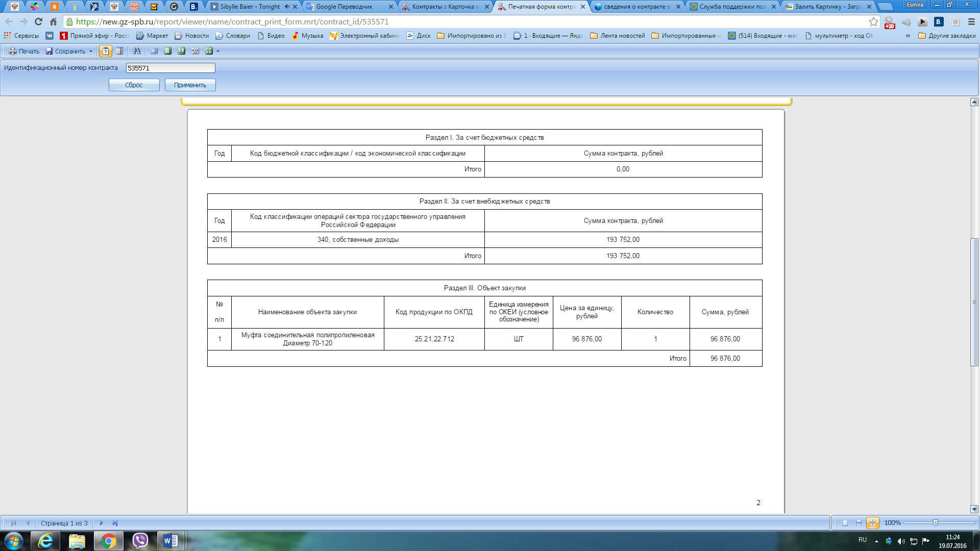Toggle the parameters panel button

pyautogui.click(x=106, y=51)
